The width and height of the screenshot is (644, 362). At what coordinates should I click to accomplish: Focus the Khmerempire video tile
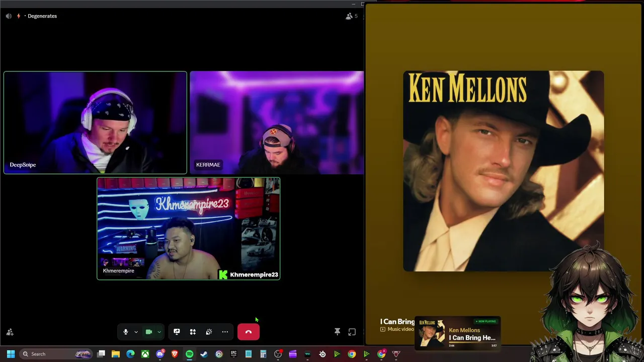click(x=189, y=228)
